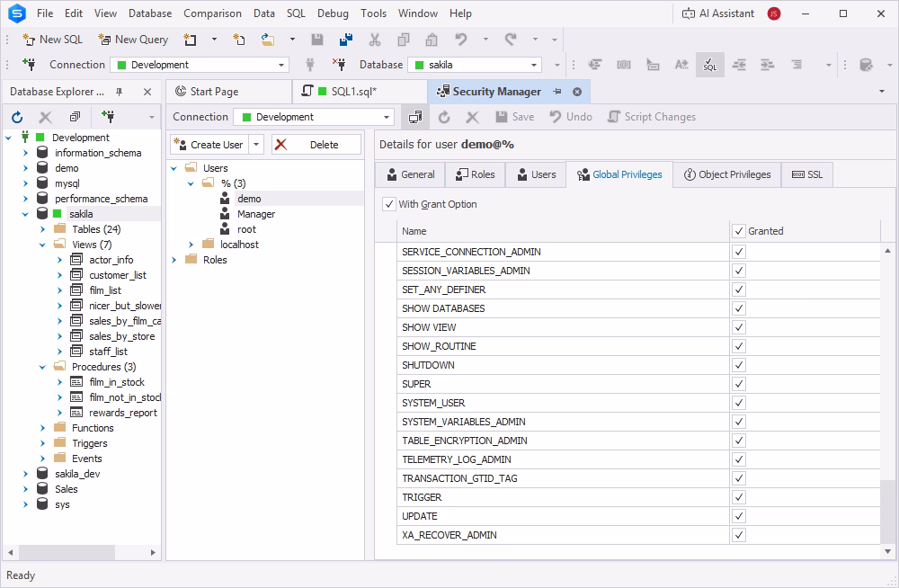Toggle the Granted header checkbox
Image resolution: width=899 pixels, height=588 pixels.
point(739,231)
